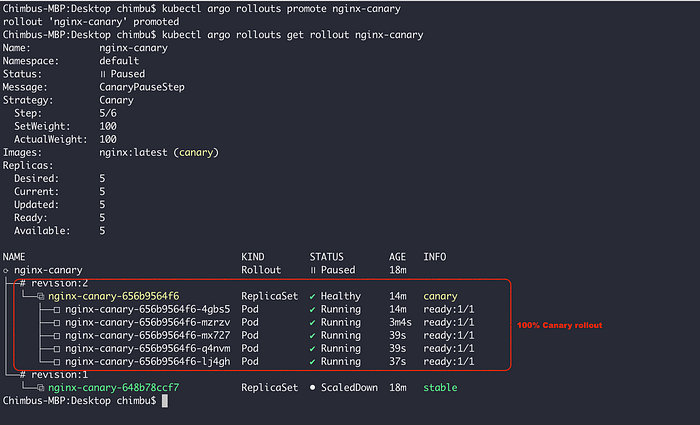Viewport: 700px width, 425px height.
Task: Click the terminal cursor block at the prompt
Action: coord(165,400)
